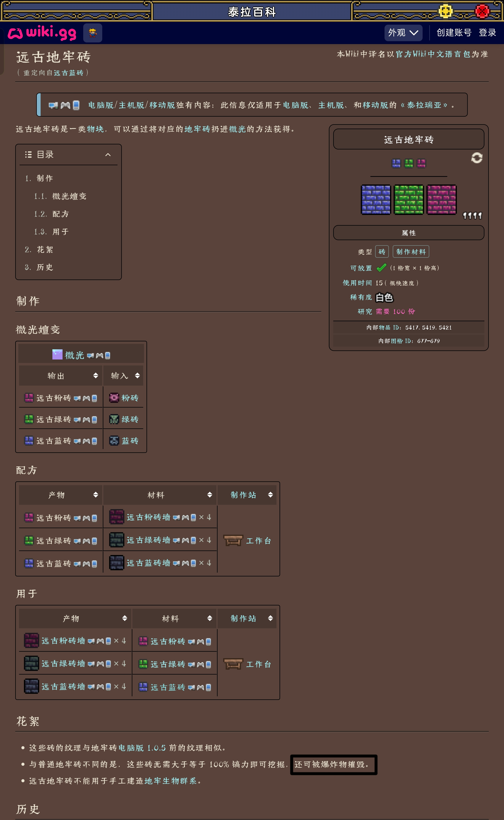Viewport: 504px width, 820px height.
Task: Click Ancient Pink Brick Wall icon in used-in products
Action: click(31, 641)
